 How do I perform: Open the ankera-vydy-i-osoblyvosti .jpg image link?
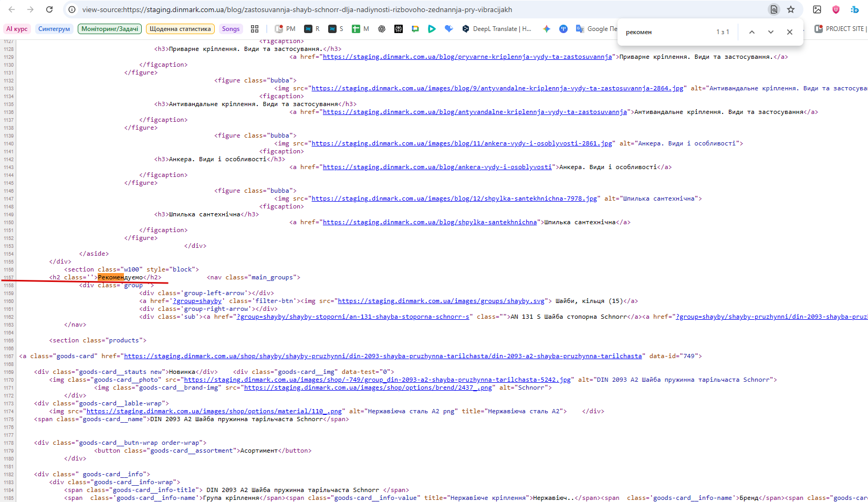point(462,143)
